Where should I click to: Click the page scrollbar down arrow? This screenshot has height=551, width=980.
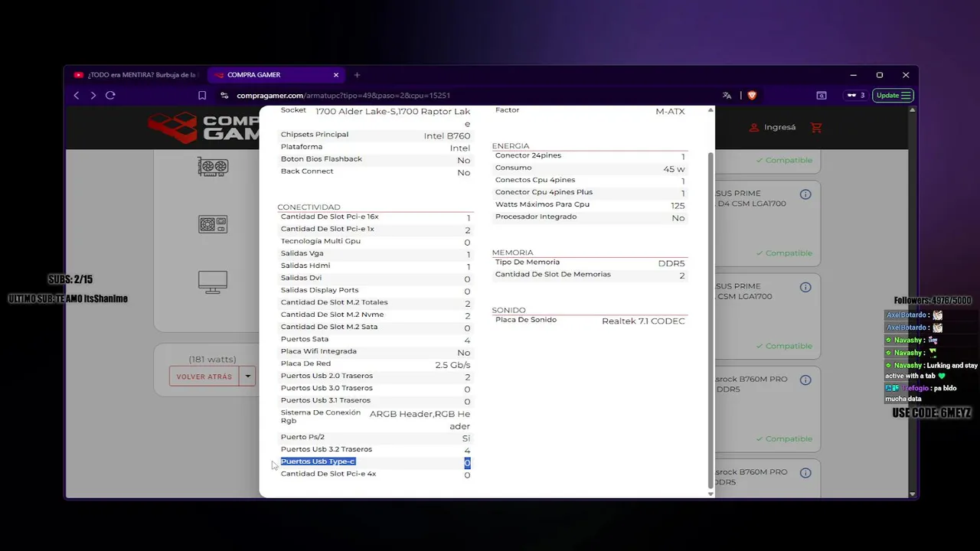pos(911,495)
